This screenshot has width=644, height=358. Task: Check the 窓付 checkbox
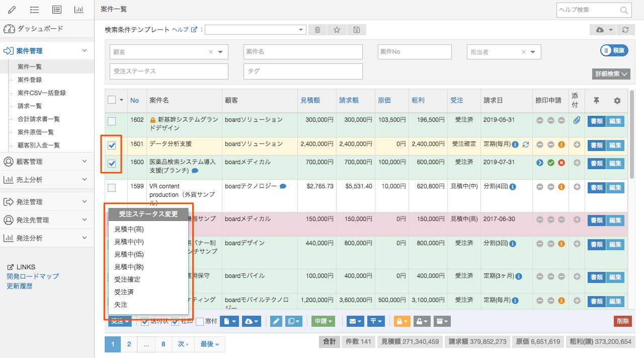click(200, 321)
